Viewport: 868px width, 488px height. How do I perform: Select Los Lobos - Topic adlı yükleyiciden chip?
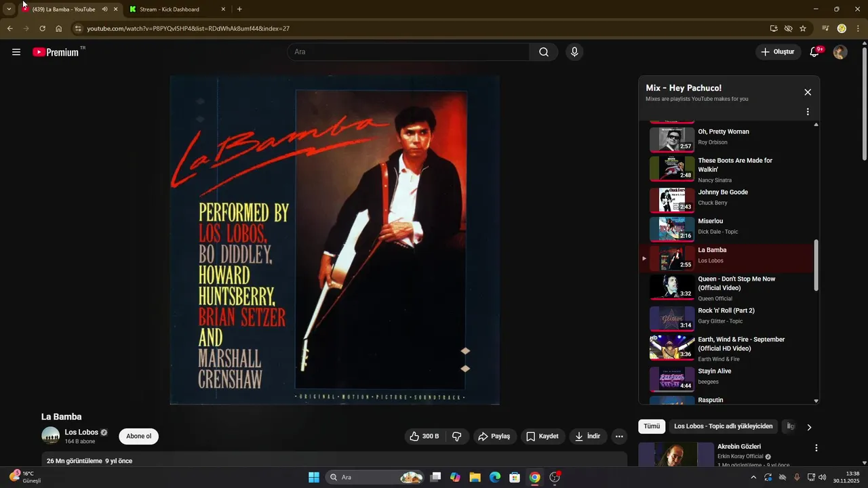coord(724,426)
